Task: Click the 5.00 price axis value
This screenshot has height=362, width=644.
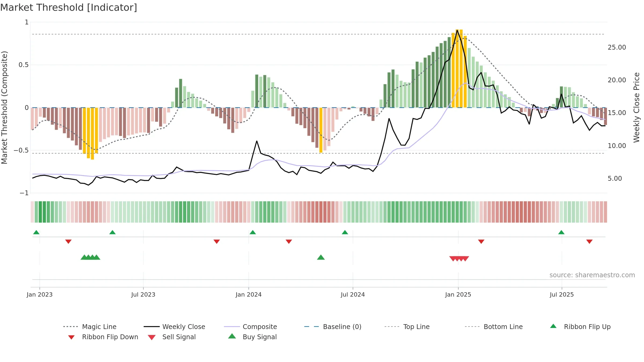Action: [x=615, y=179]
